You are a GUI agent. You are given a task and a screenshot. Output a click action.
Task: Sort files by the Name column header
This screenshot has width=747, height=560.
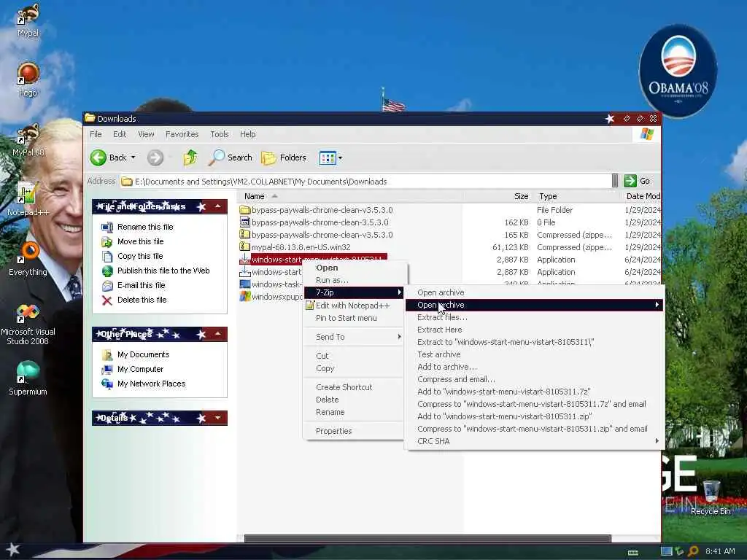pos(351,196)
